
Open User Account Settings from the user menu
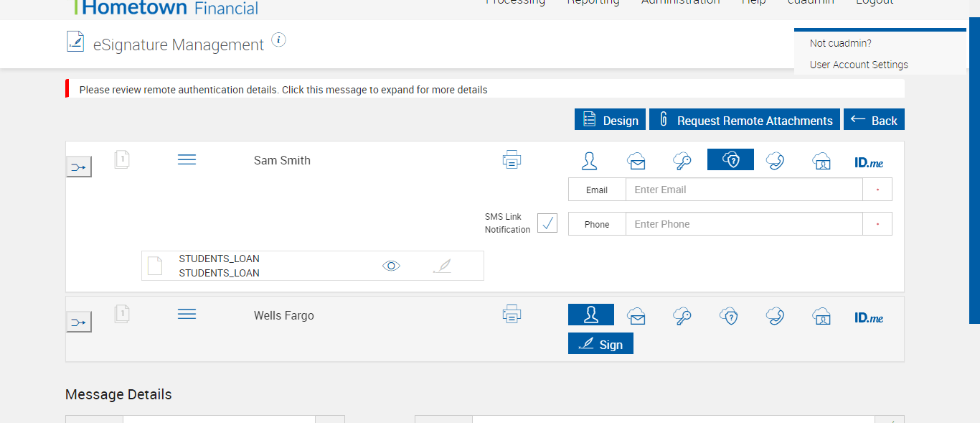859,65
